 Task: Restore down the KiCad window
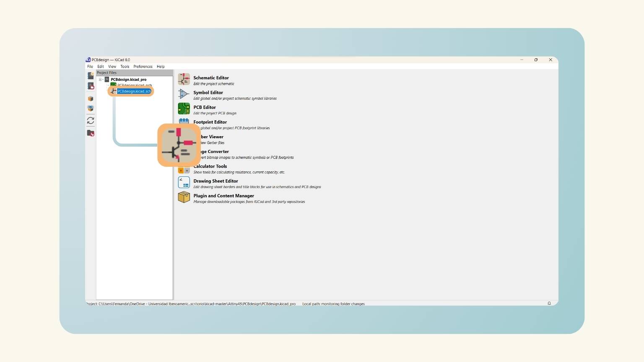click(536, 60)
